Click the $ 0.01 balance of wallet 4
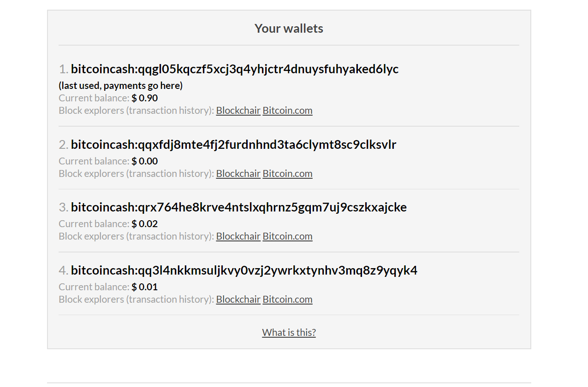This screenshot has height=387, width=588. [x=145, y=287]
